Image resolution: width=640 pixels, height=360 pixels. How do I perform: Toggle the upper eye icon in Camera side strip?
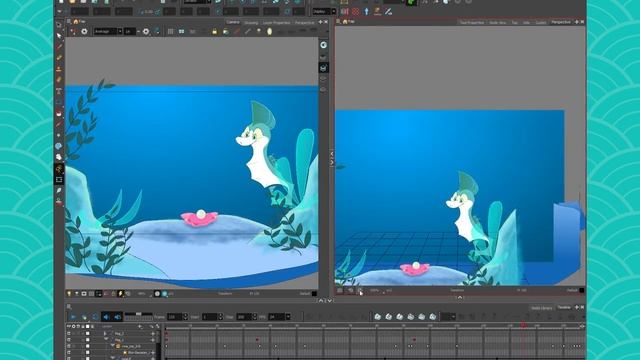point(324,78)
